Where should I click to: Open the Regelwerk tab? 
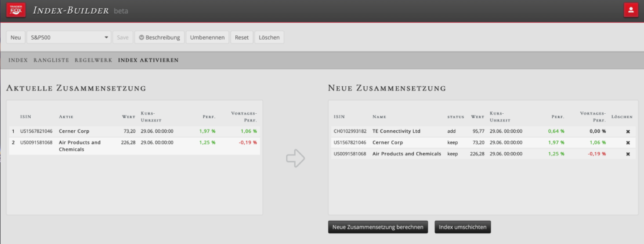[94, 60]
